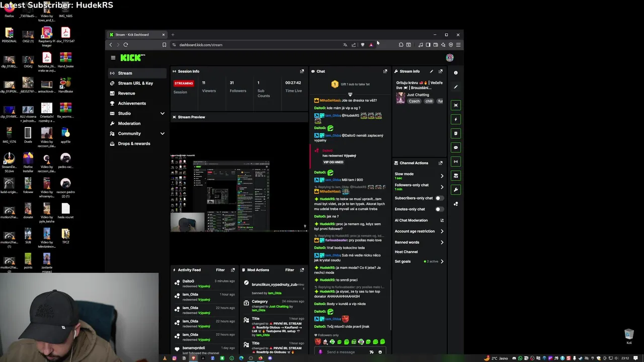Screen dimensions: 644x362
Task: Click the browser address bar URL
Action: [201, 45]
